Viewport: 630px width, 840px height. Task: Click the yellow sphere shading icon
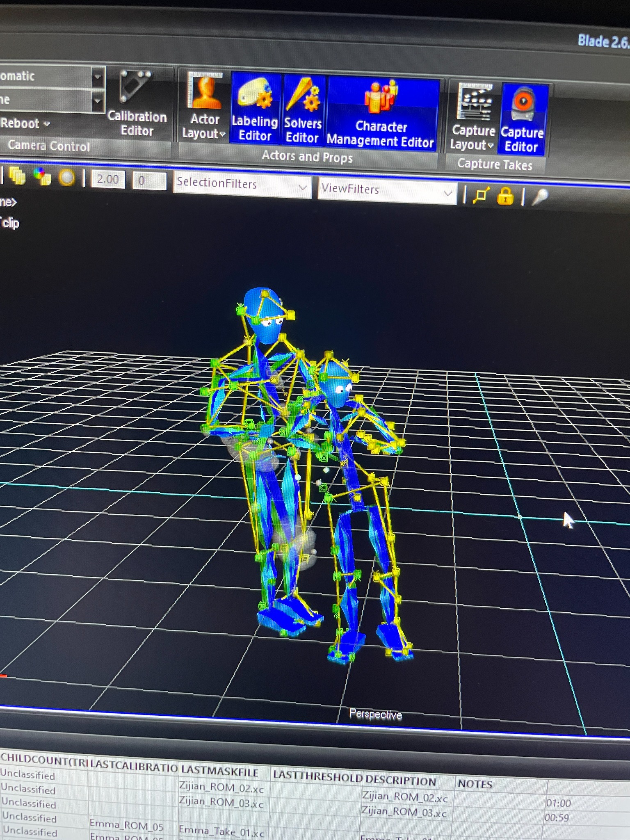(x=67, y=178)
